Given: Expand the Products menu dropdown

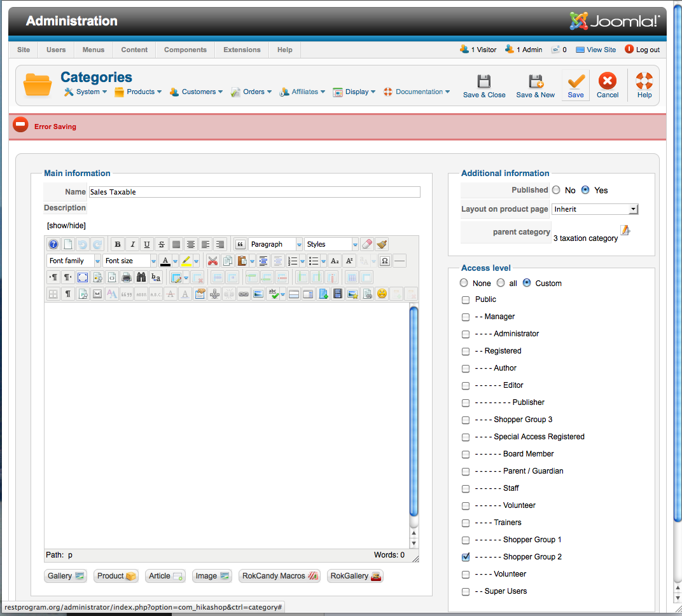Looking at the screenshot, I should coord(138,92).
